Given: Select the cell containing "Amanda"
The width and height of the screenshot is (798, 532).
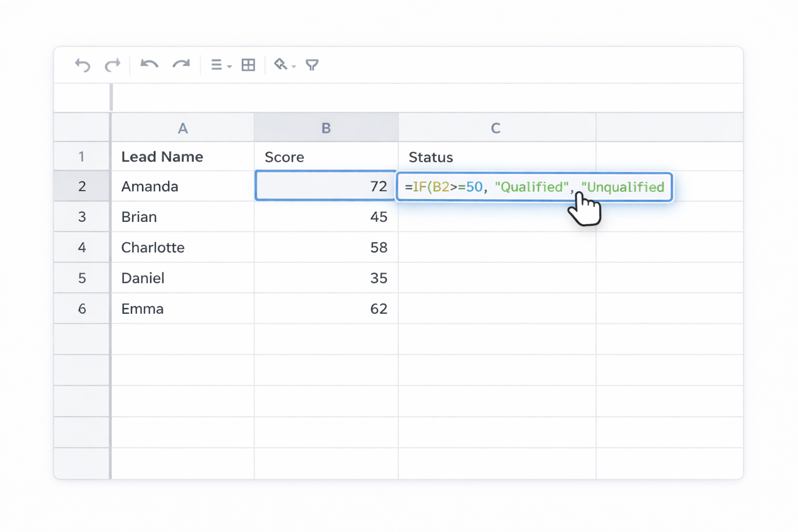Looking at the screenshot, I should tap(182, 186).
